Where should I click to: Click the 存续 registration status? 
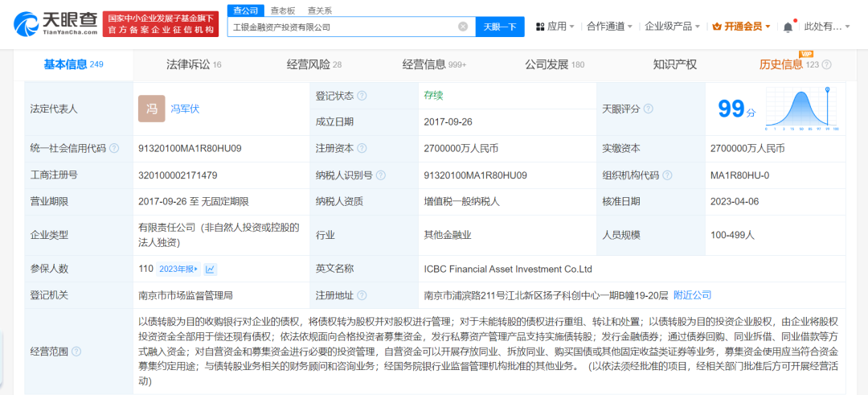coord(433,95)
